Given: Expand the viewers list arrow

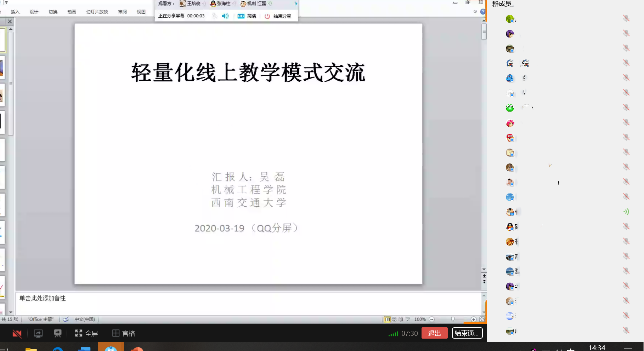Looking at the screenshot, I should tap(296, 4).
